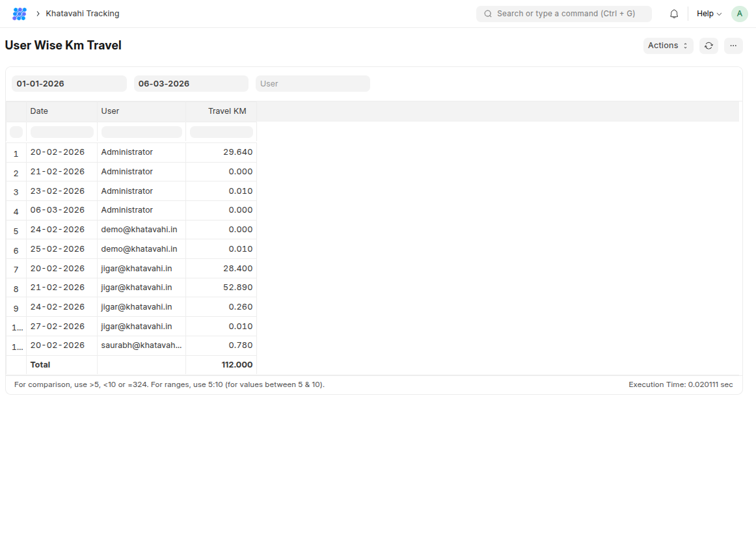Click the search magnifier icon

(487, 14)
